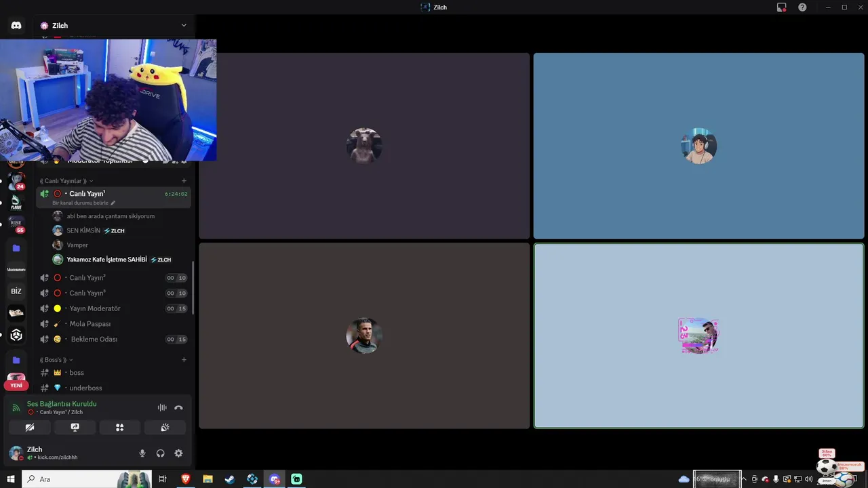The width and height of the screenshot is (868, 488).
Task: Open the green Kick app taskbar icon
Action: (296, 479)
